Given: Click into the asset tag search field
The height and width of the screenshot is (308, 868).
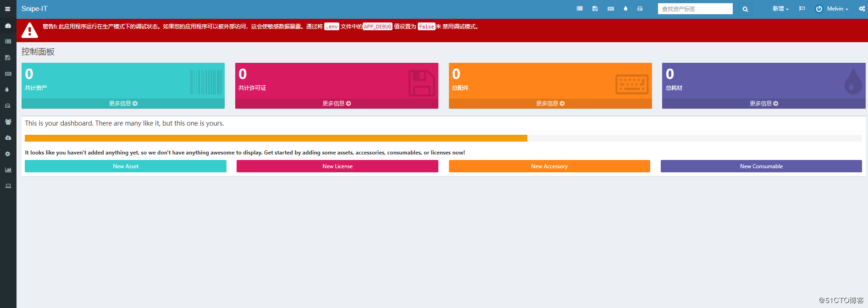Looking at the screenshot, I should [695, 9].
